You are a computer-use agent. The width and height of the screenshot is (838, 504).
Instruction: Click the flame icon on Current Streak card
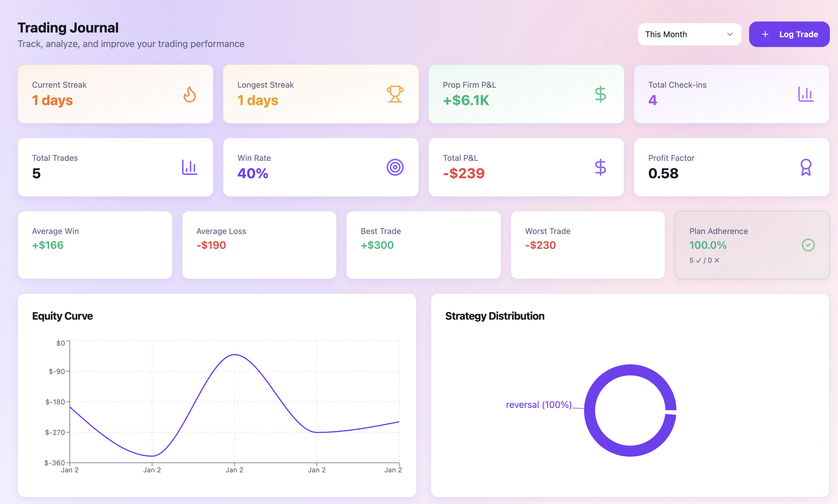pos(189,94)
